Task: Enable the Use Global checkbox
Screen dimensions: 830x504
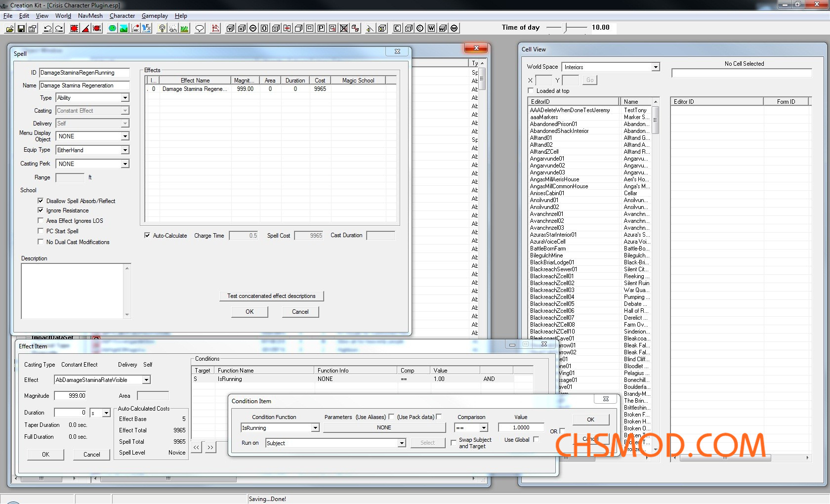Action: click(x=536, y=439)
